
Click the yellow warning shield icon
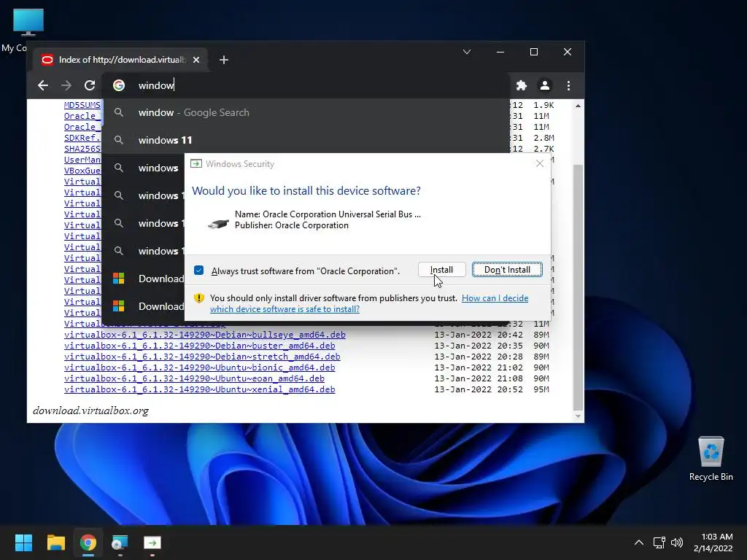click(198, 298)
